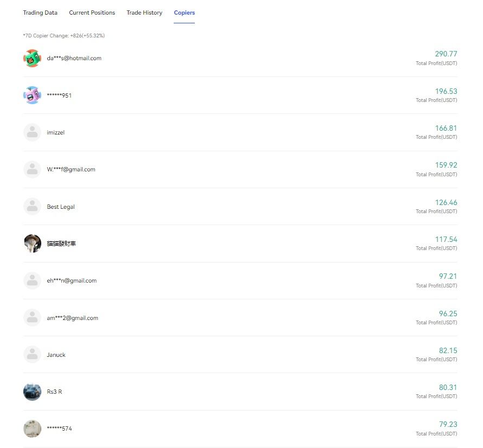Open the Trade History tab

tap(144, 12)
